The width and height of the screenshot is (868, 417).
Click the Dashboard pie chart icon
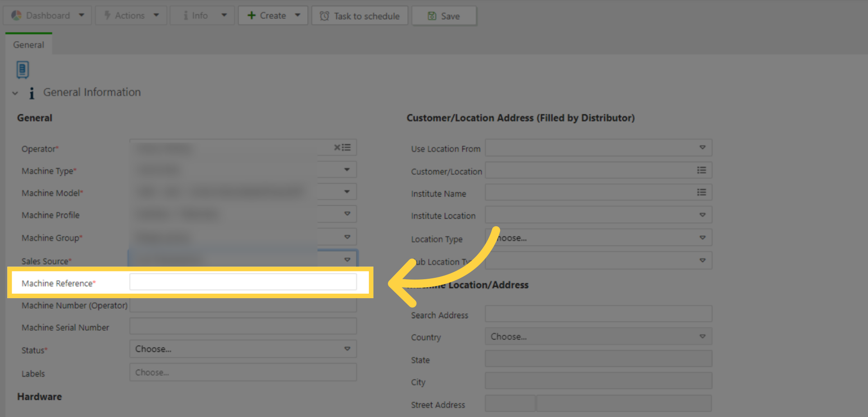click(16, 15)
